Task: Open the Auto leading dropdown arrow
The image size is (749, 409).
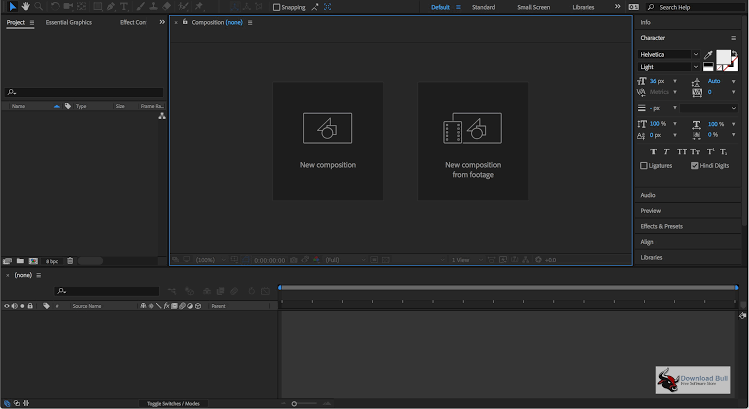Action: point(734,81)
